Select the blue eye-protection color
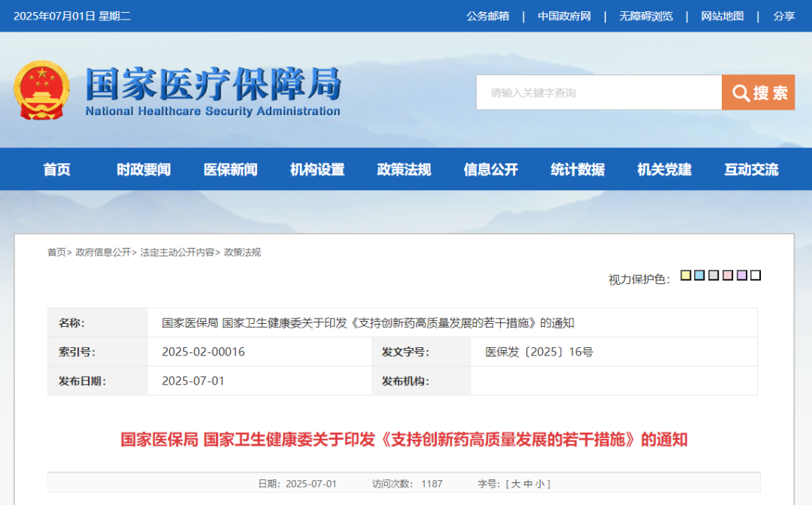812x505 pixels. click(x=700, y=275)
